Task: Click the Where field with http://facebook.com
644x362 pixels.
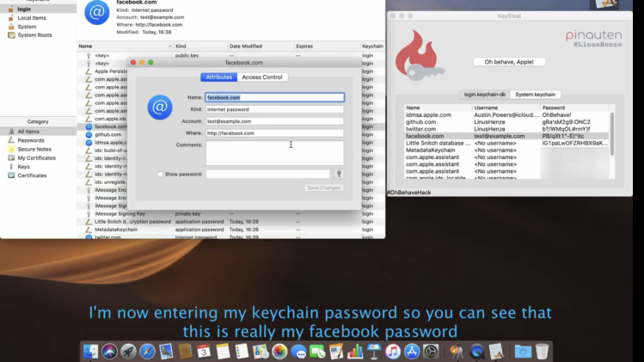Action: (275, 133)
